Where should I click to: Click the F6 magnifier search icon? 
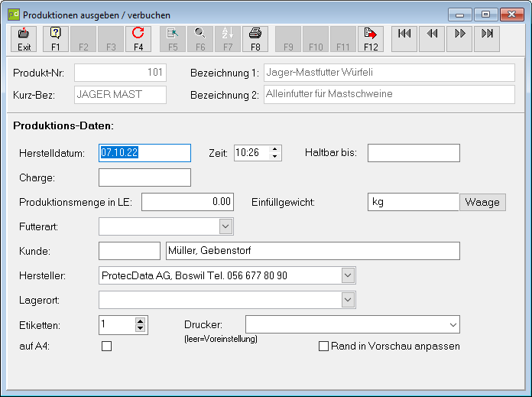click(x=200, y=39)
